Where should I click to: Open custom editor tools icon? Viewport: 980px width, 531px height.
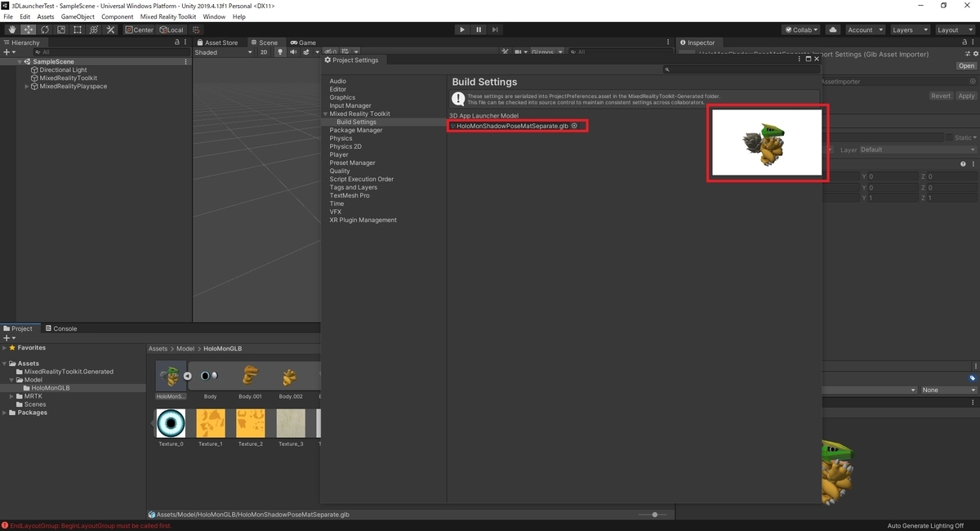pyautogui.click(x=110, y=29)
